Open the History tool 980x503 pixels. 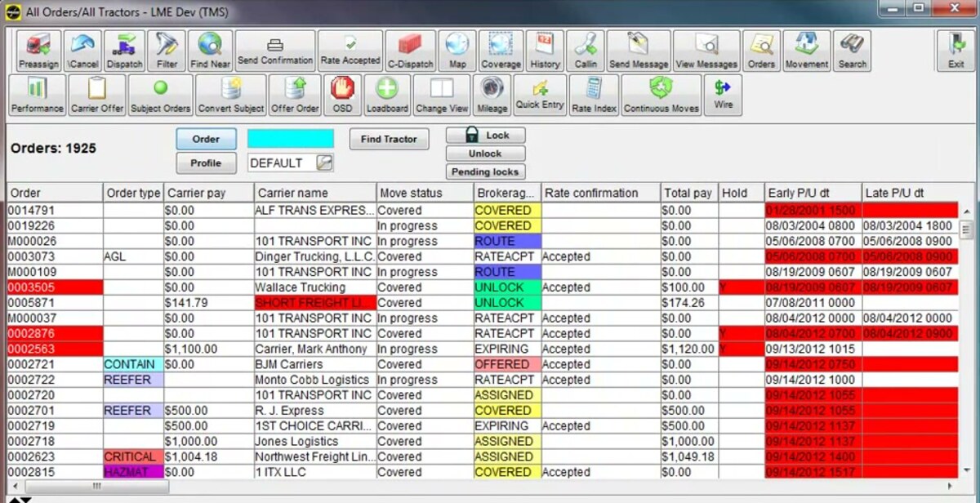[545, 51]
